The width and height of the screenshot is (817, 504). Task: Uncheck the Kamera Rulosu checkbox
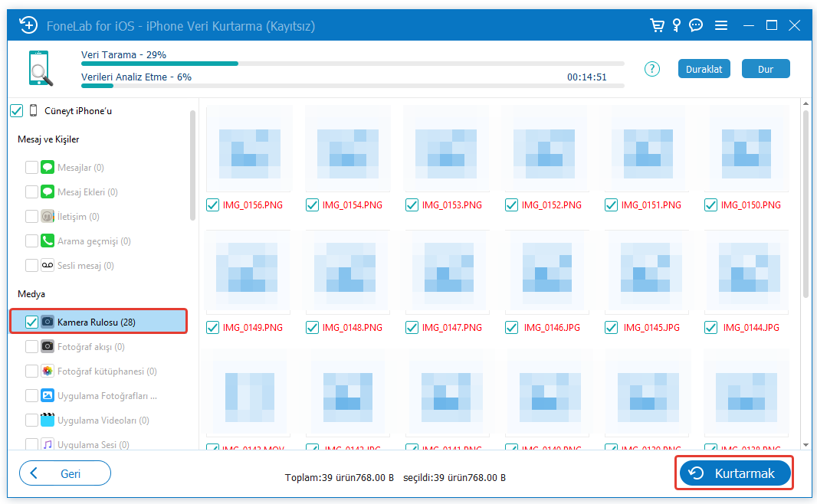31,322
